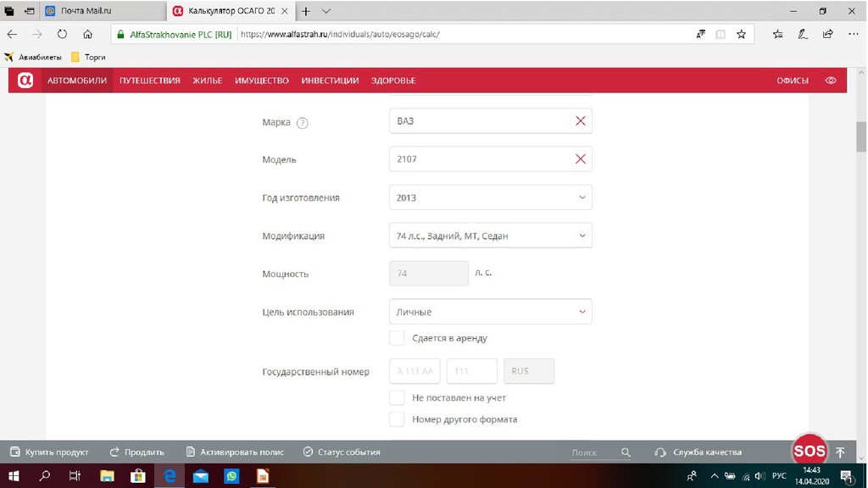
Task: Open WhatsApp from taskbar
Action: tap(231, 476)
